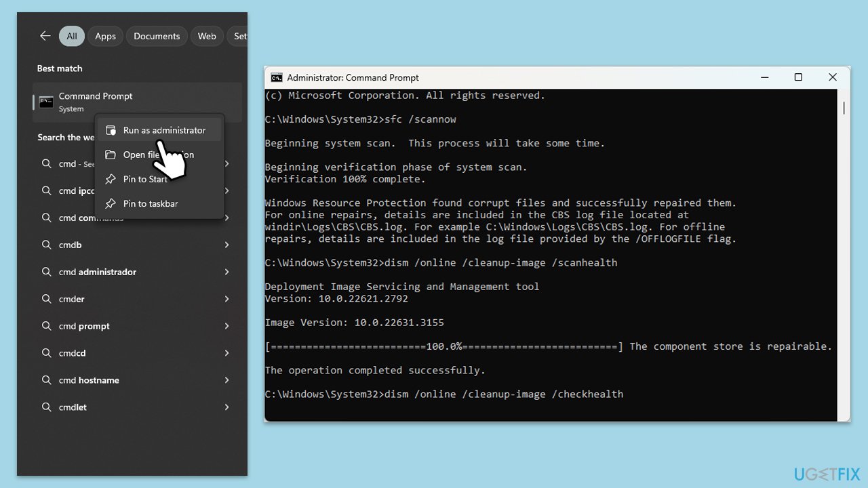Click 'The operation completed successfully.' line
The image size is (868, 488).
375,370
